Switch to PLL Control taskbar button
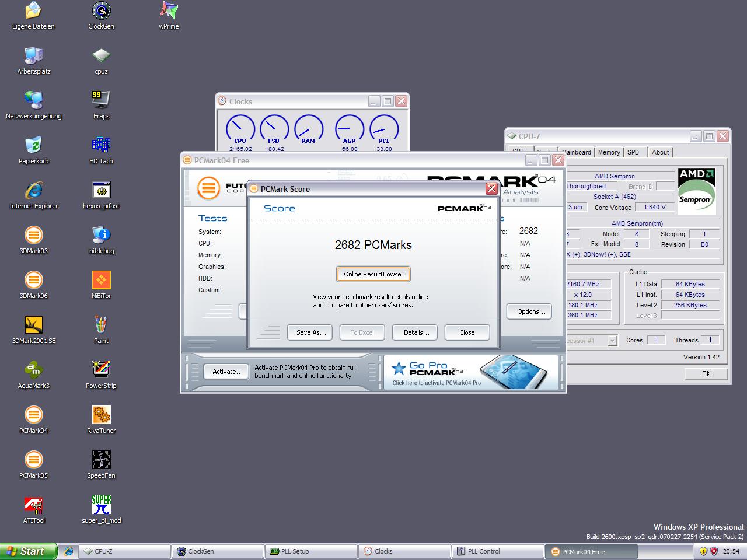 pyautogui.click(x=498, y=551)
